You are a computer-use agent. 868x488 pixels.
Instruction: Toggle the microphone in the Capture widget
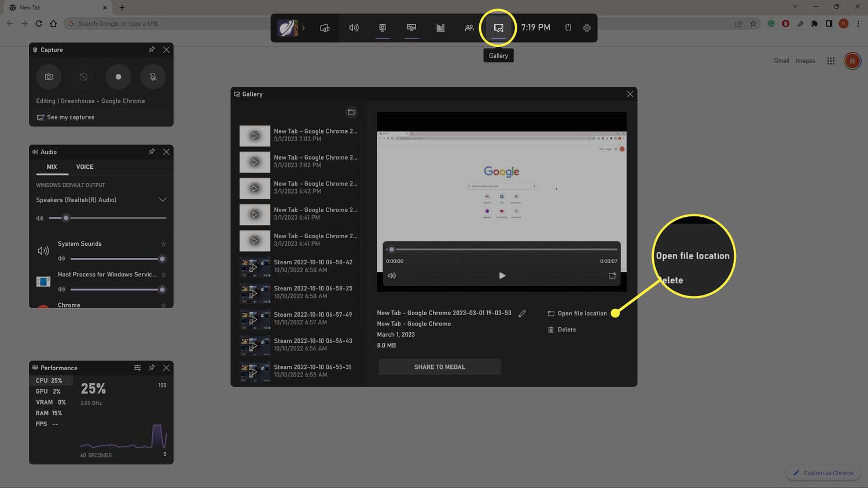(153, 77)
